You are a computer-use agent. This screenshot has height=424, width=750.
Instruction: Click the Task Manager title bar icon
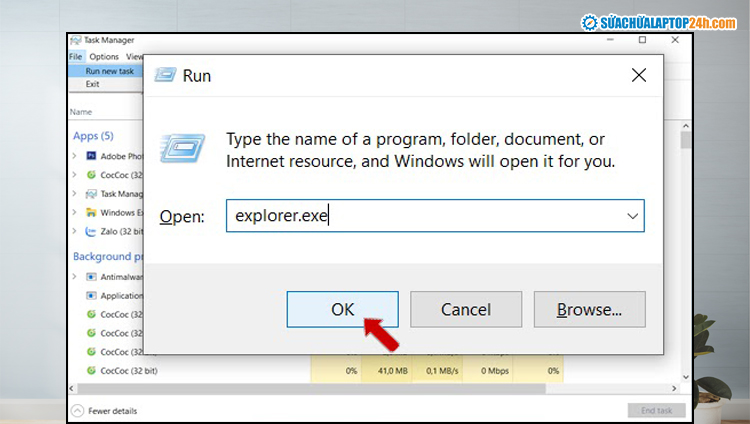tap(76, 40)
